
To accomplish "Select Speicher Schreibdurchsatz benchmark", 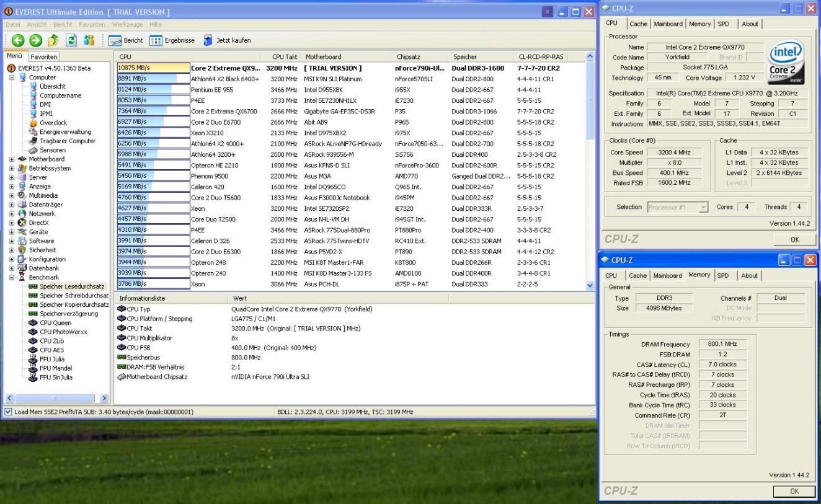I will tap(74, 295).
